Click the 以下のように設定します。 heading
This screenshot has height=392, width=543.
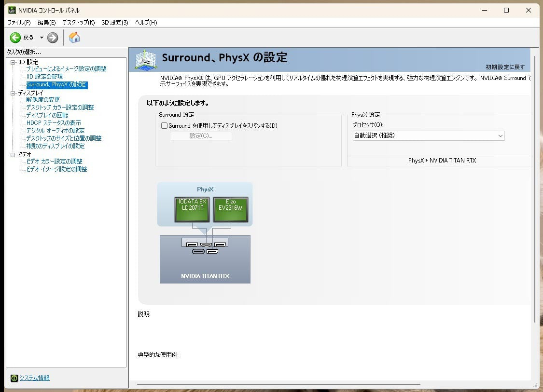click(x=178, y=103)
